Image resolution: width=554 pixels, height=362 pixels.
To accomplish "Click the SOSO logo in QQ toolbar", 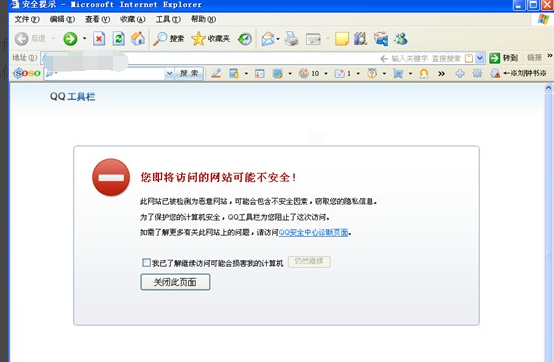I will coord(27,73).
